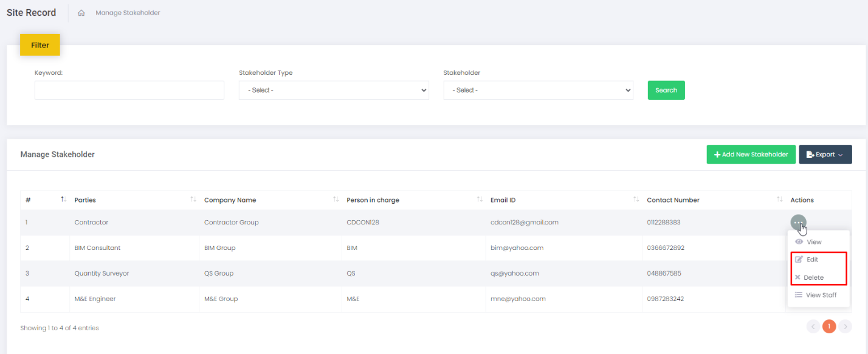The image size is (868, 354).
Task: Open the Stakeholder Type dropdown
Action: point(334,90)
